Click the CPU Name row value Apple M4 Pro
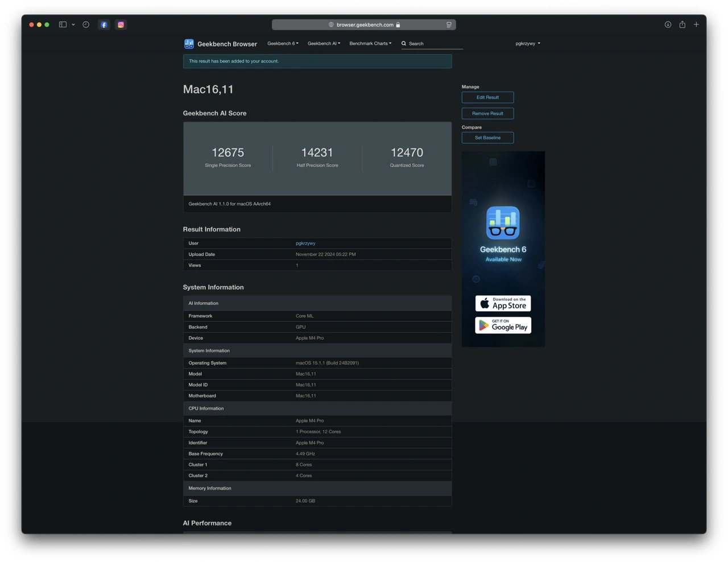The image size is (728, 562). (x=309, y=421)
